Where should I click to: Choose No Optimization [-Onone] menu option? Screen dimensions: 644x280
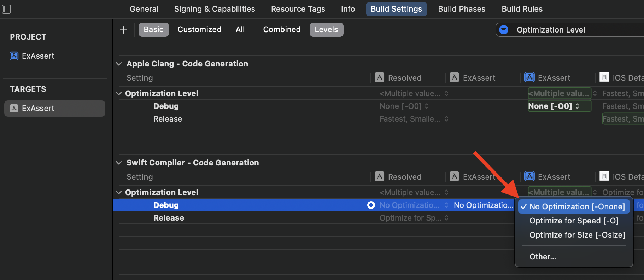tap(574, 207)
